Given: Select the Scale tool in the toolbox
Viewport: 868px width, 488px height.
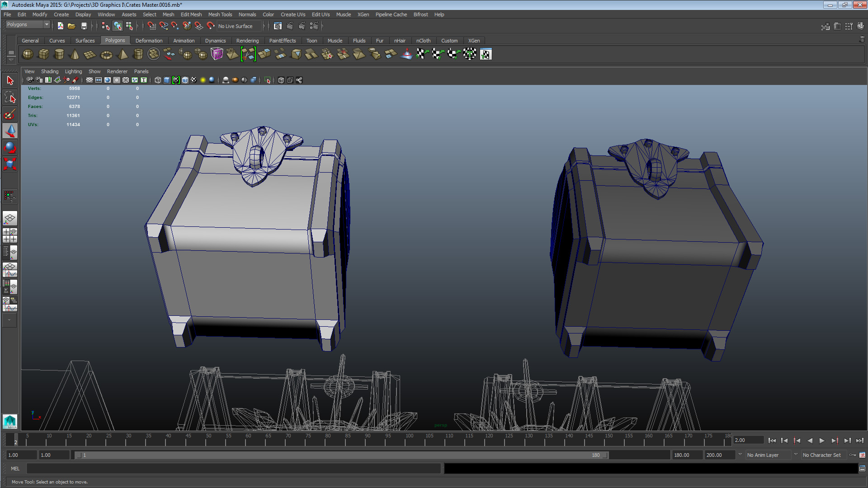Looking at the screenshot, I should (x=10, y=164).
